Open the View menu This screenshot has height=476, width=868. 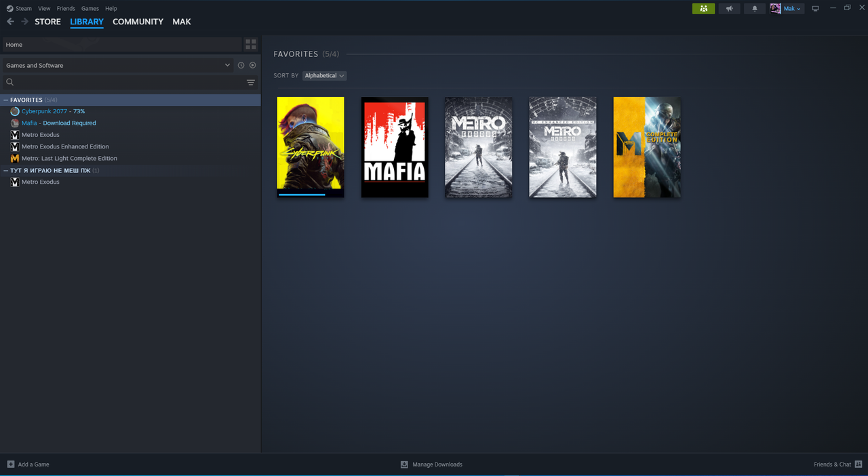point(44,9)
